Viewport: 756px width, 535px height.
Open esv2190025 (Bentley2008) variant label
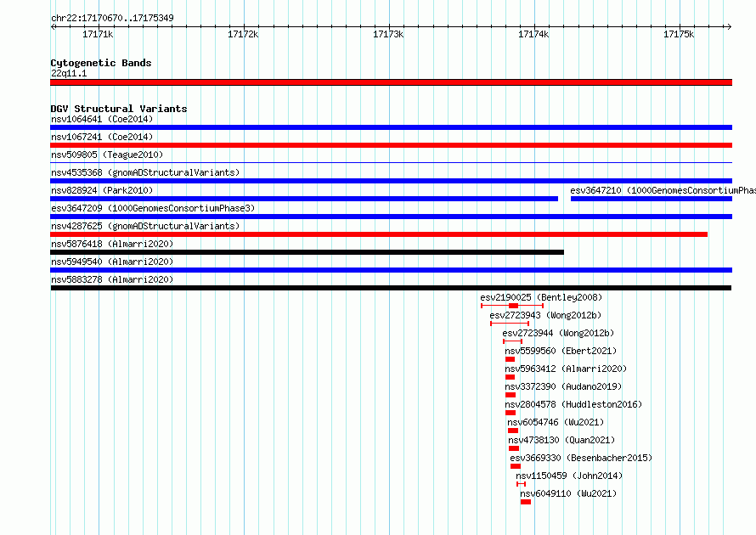pyautogui.click(x=541, y=297)
